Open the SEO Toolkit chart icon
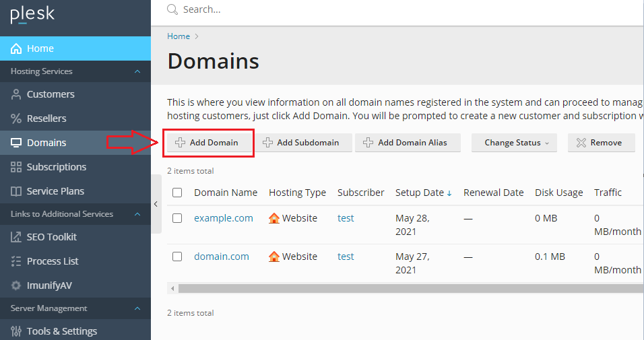This screenshot has height=340, width=644. pyautogui.click(x=16, y=237)
